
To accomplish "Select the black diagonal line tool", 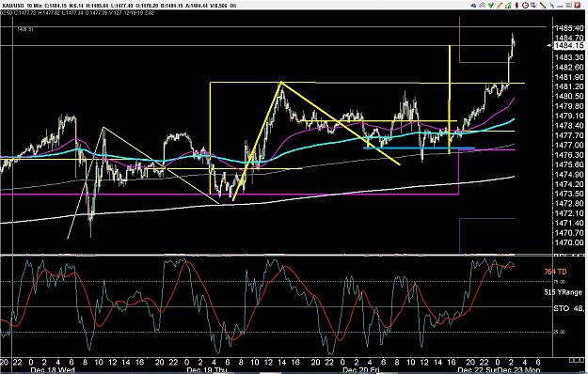I will pos(543,6).
